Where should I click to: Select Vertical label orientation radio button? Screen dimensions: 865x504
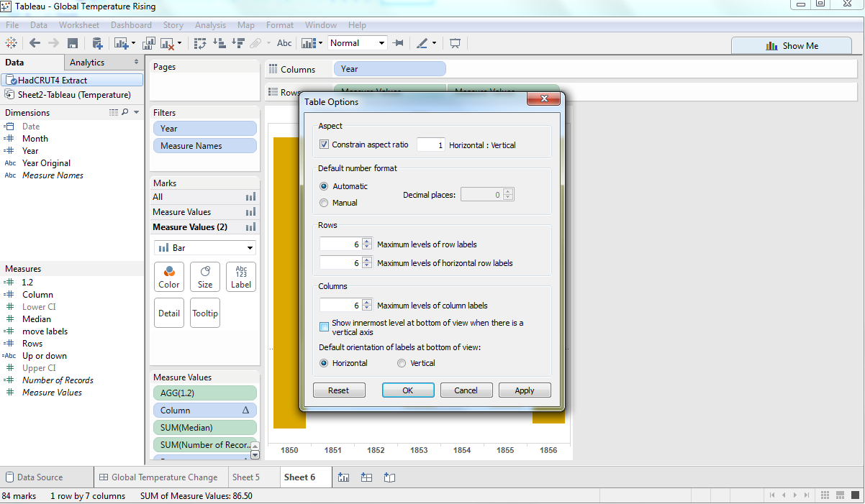click(402, 363)
